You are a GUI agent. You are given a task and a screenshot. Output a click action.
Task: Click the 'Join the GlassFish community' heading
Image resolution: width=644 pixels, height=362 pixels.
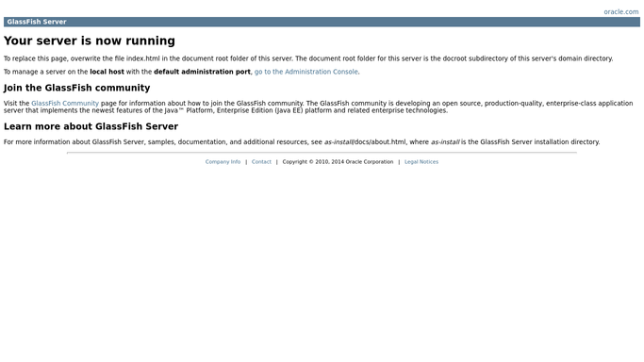[x=76, y=88]
